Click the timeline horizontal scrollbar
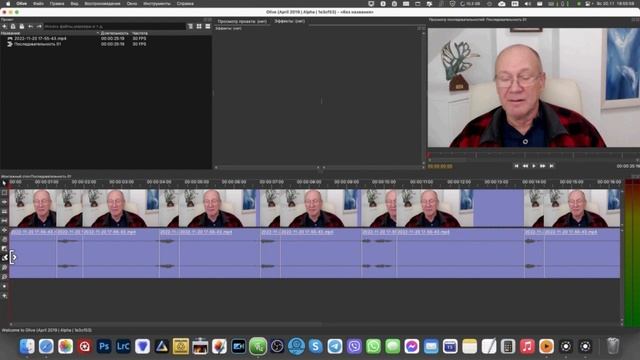 (165, 324)
